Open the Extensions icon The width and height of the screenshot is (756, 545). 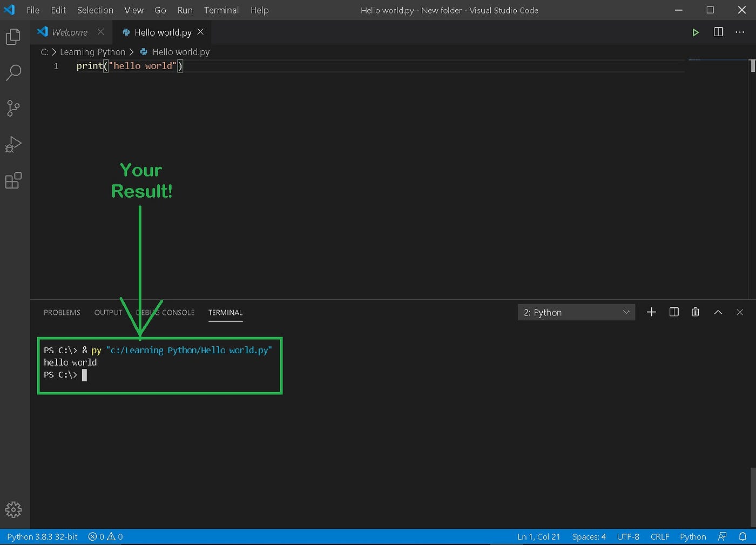point(13,180)
